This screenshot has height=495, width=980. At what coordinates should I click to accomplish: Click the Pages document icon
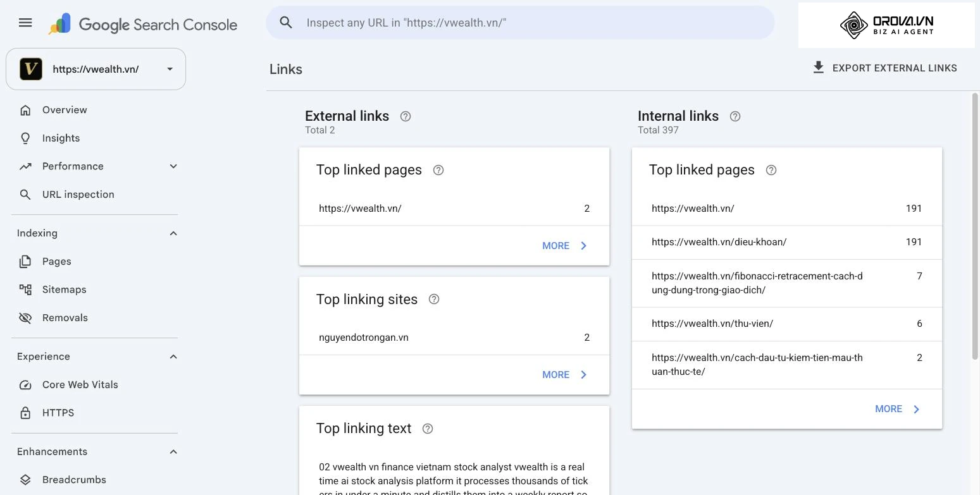coord(25,262)
